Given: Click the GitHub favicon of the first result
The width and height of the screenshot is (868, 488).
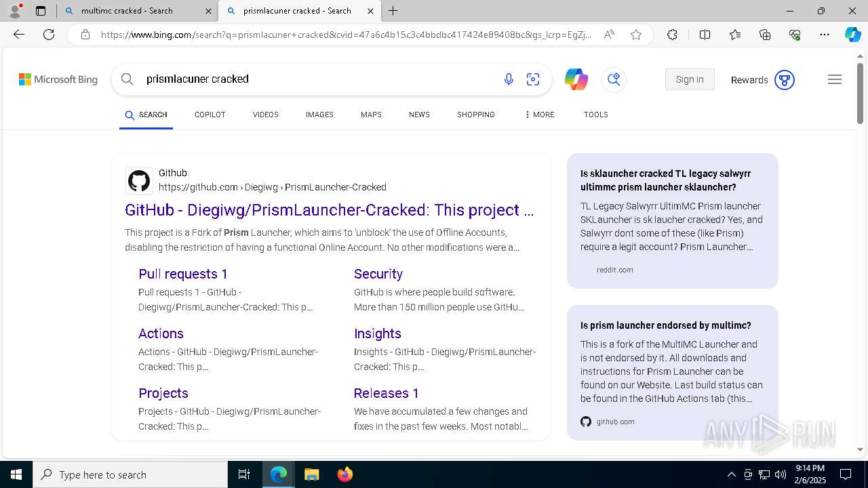Looking at the screenshot, I should pos(139,181).
